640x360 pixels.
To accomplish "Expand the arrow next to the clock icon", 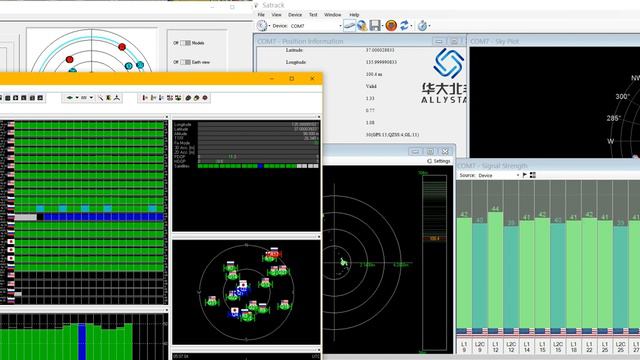I will click(269, 26).
